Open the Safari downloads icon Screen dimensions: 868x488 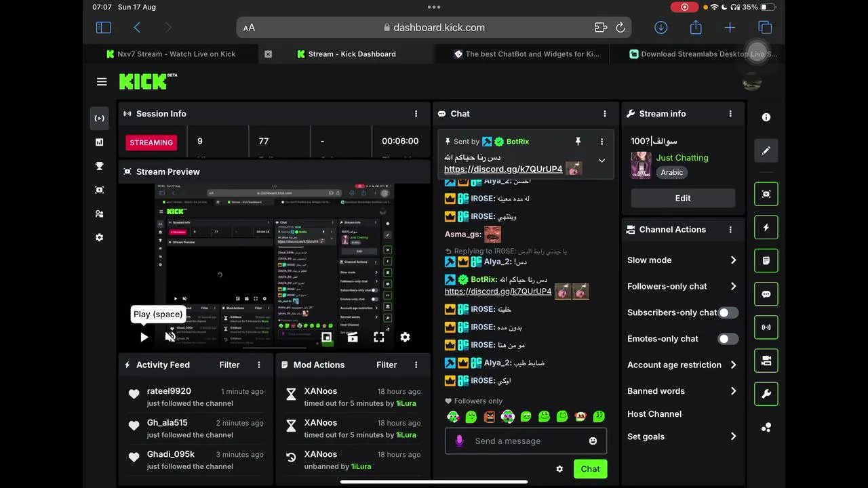(661, 27)
